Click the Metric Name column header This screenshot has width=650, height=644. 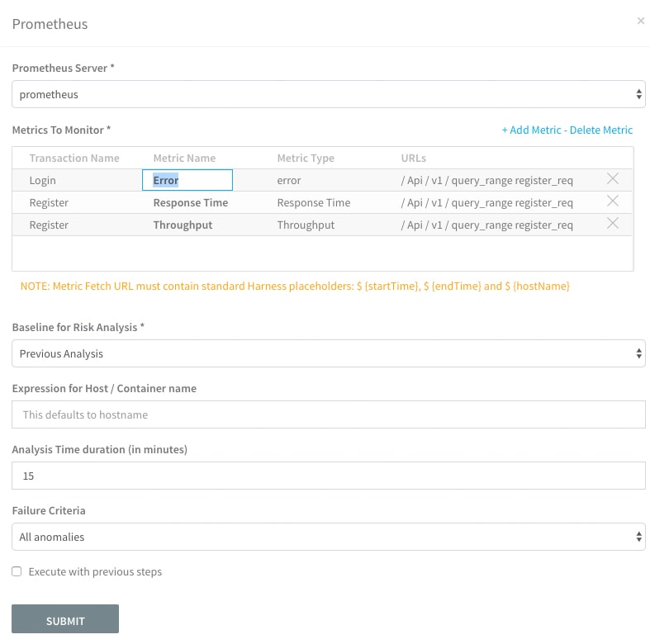coord(184,158)
